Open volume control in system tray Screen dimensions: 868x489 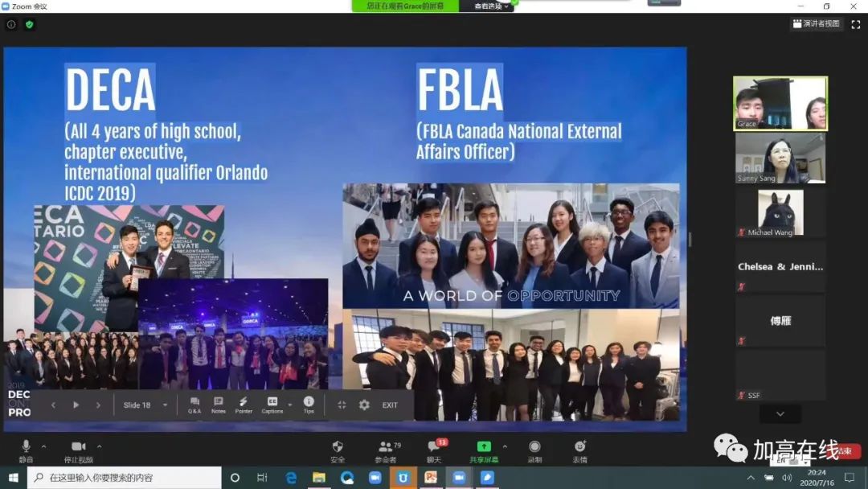787,478
